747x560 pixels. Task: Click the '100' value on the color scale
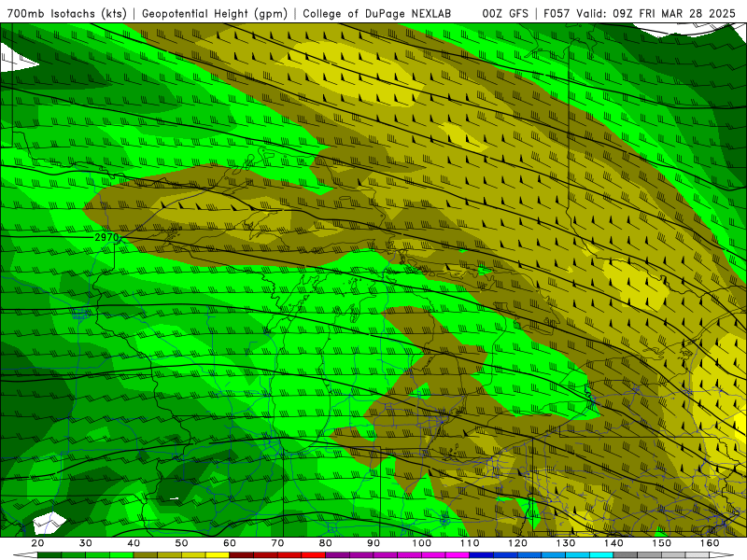(x=422, y=543)
